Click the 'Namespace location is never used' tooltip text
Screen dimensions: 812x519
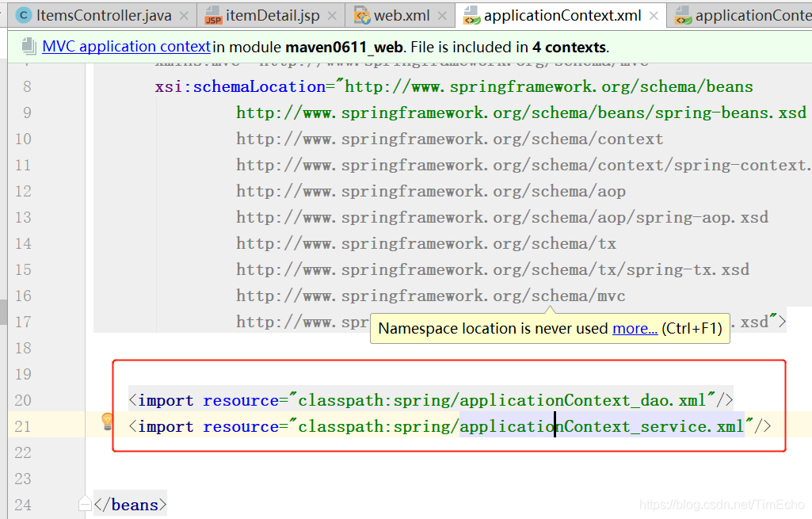(493, 328)
